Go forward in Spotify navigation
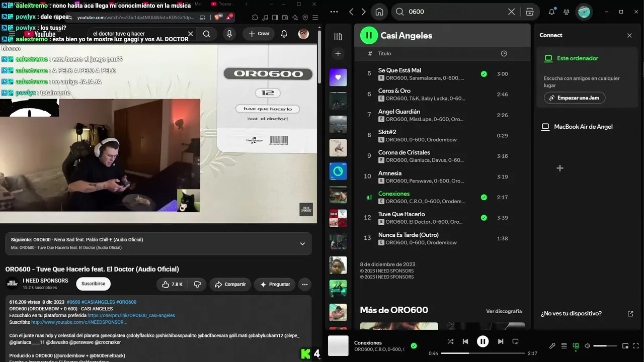Viewport: 644px width, 362px height. point(364,12)
